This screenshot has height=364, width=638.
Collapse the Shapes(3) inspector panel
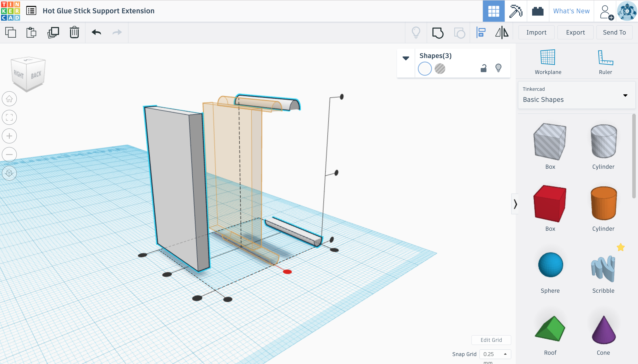(406, 58)
